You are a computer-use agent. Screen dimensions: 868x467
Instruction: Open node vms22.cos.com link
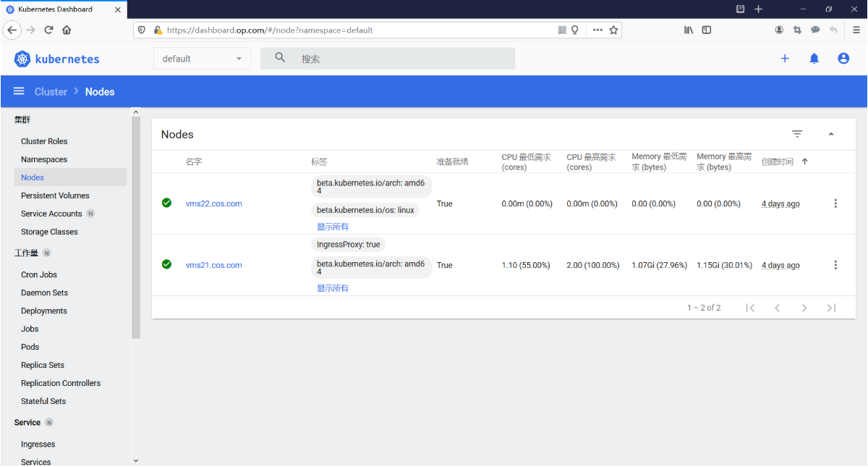(213, 203)
